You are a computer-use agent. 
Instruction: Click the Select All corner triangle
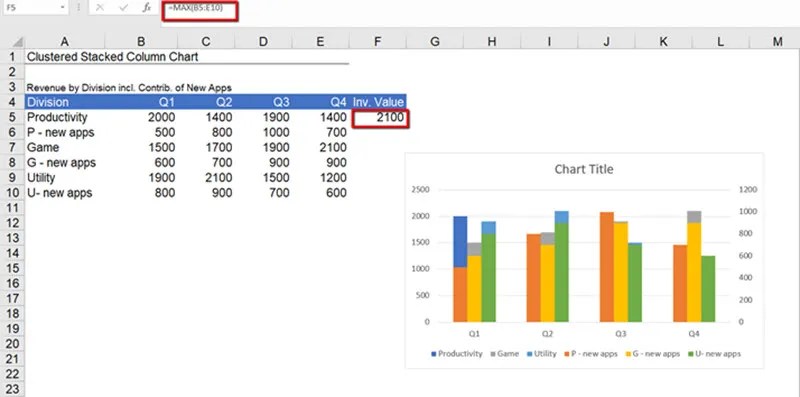tap(17, 42)
